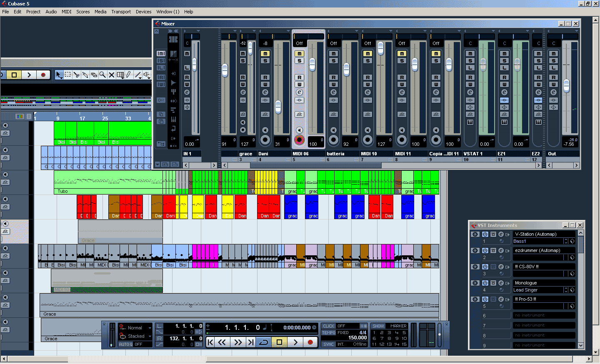Choose the Eraser tool in toolbar
Viewport: 600px width, 364px height.
(x=94, y=75)
